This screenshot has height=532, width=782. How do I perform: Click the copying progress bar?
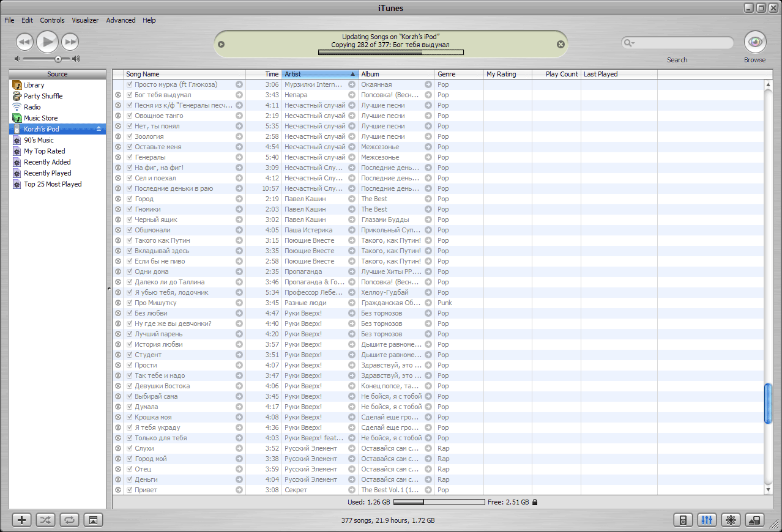pos(391,53)
